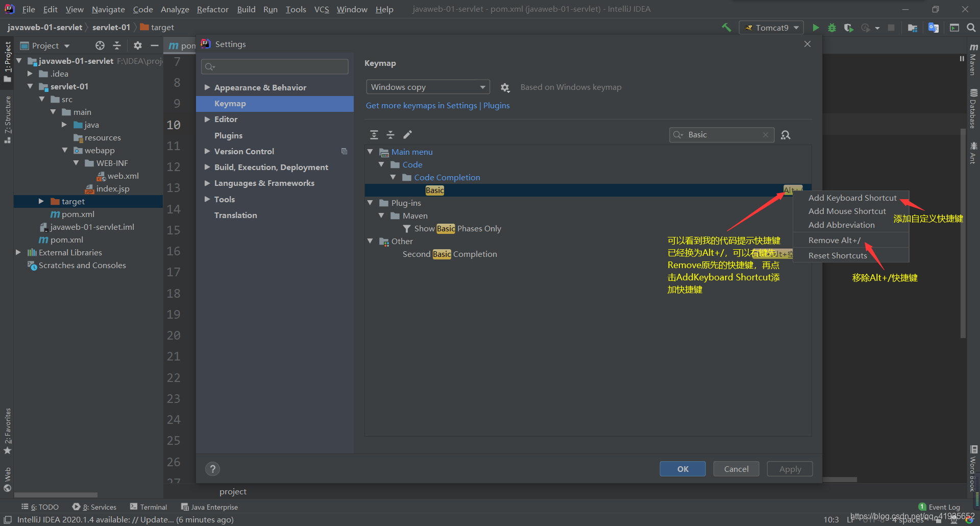Open the Favorites tool window tab

pos(8,431)
